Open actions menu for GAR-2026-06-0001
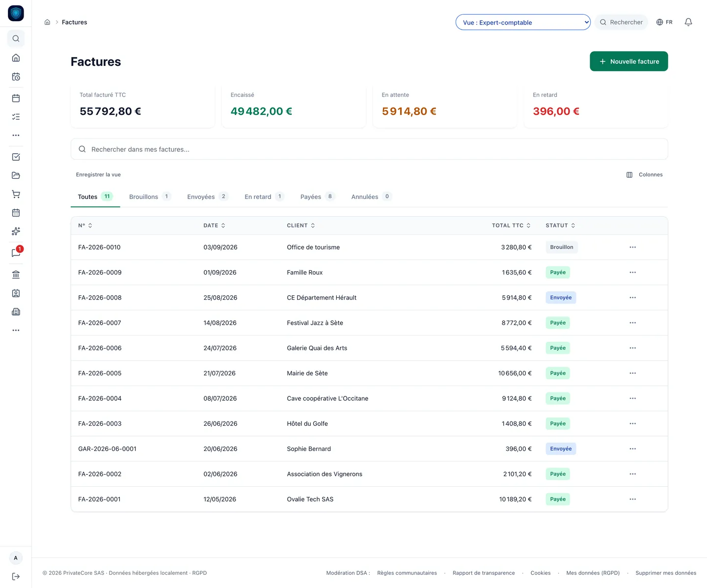Screen dimensions: 707x588 (x=632, y=449)
